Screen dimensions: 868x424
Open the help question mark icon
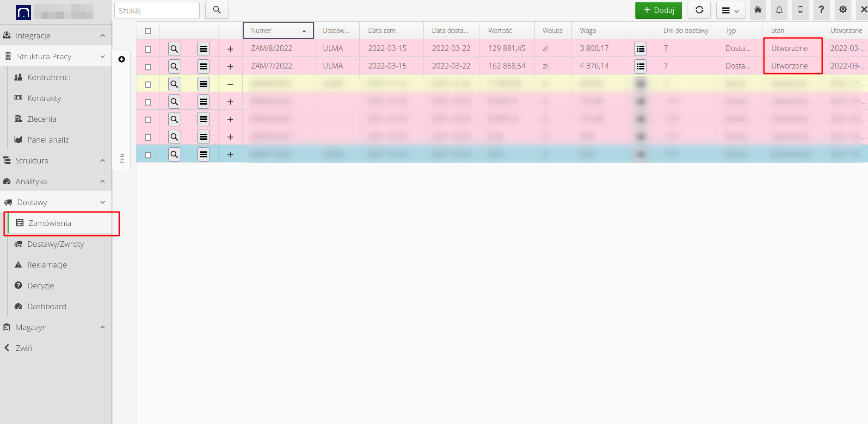(x=822, y=10)
